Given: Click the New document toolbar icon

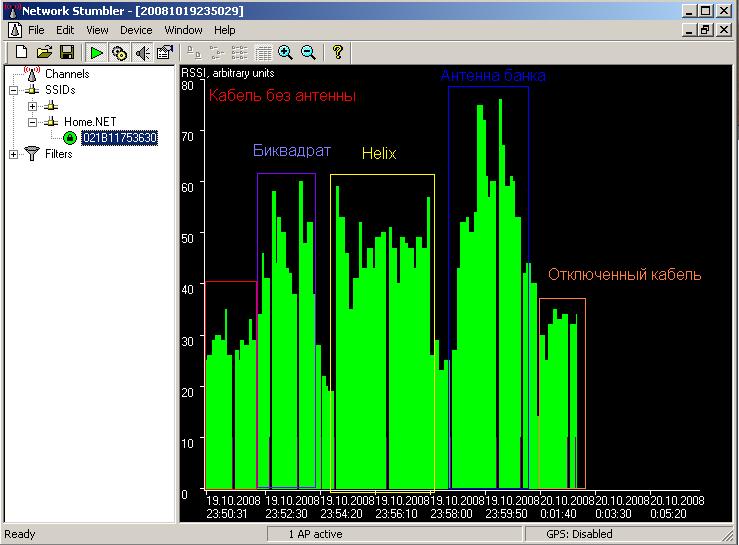Looking at the screenshot, I should 21,52.
